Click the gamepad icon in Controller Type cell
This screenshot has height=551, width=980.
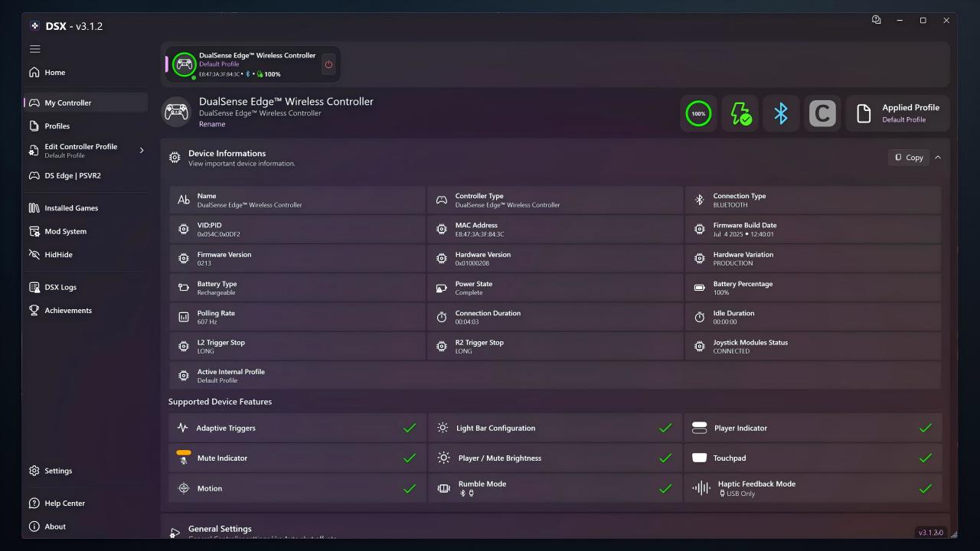tap(442, 200)
